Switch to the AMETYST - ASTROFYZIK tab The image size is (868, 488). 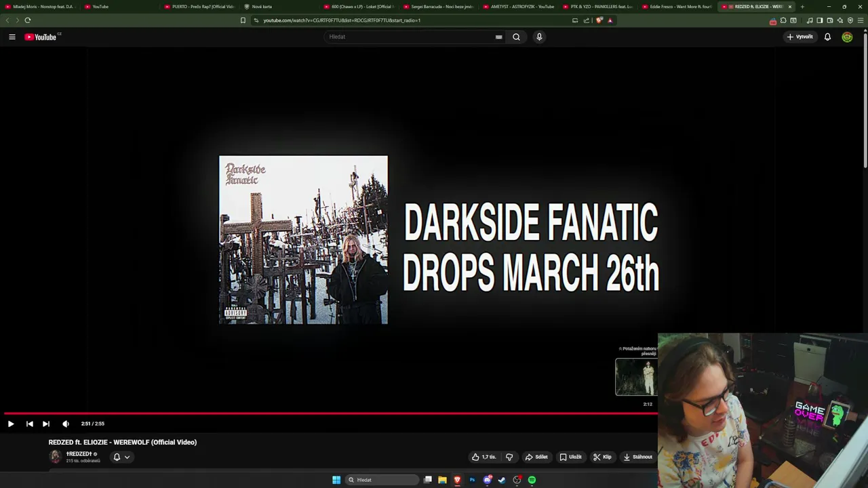click(519, 6)
